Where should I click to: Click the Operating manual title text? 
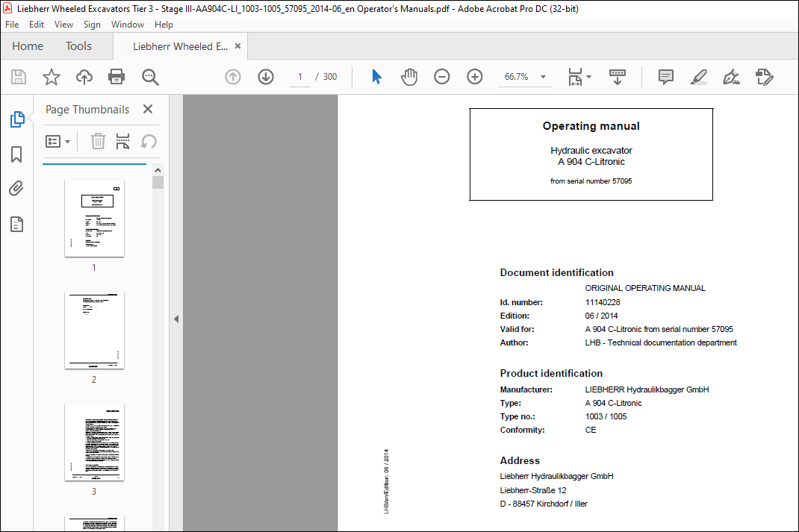pyautogui.click(x=591, y=126)
